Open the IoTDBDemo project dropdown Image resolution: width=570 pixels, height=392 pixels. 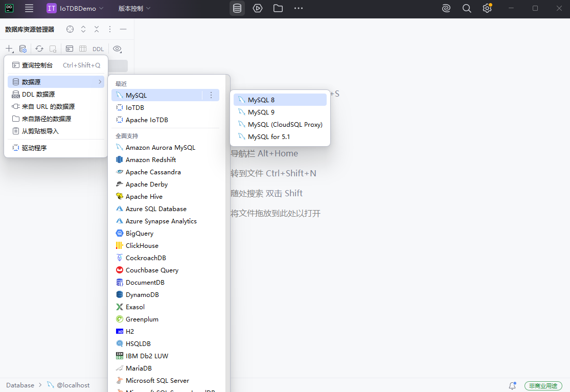pyautogui.click(x=75, y=8)
